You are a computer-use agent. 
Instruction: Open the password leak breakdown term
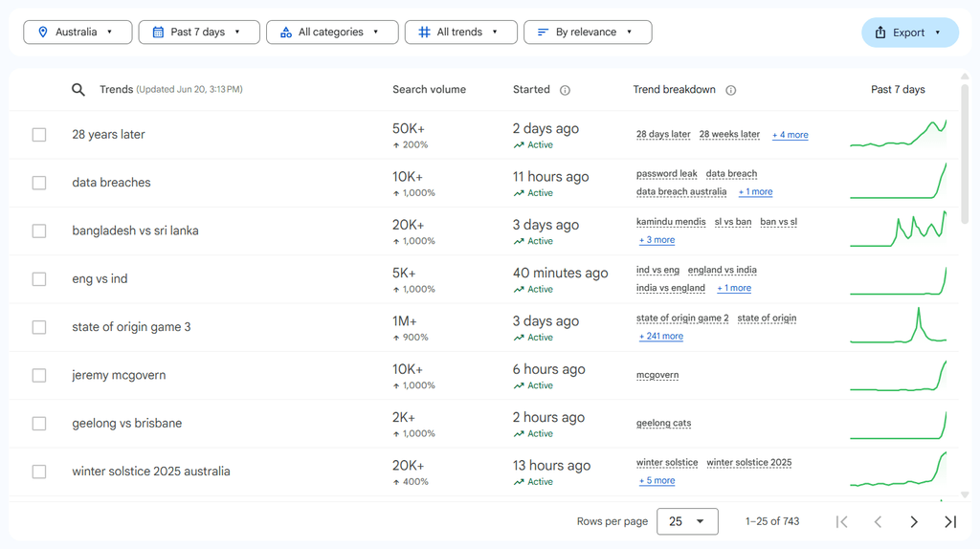(666, 174)
